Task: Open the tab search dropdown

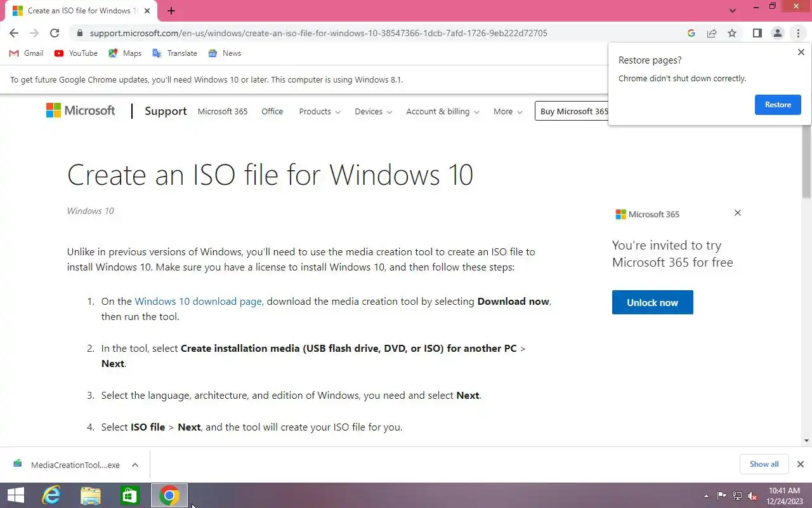Action: (x=733, y=11)
